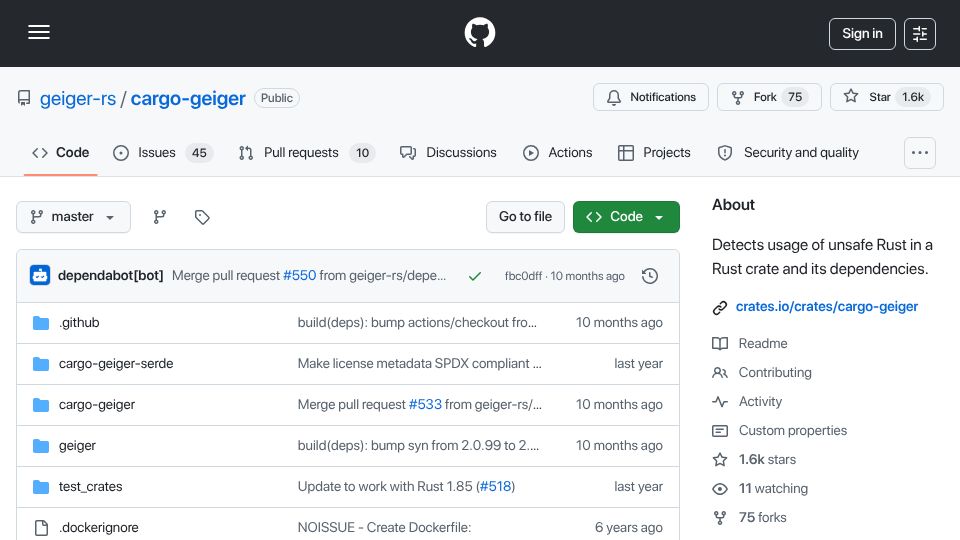Open the SPDX compliant commit message

[419, 364]
